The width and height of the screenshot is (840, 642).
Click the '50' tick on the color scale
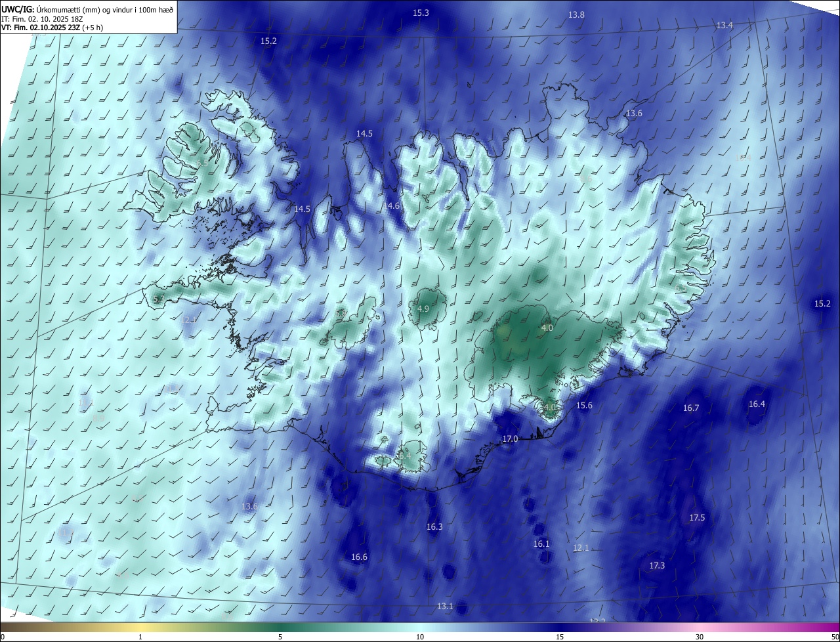pos(835,637)
